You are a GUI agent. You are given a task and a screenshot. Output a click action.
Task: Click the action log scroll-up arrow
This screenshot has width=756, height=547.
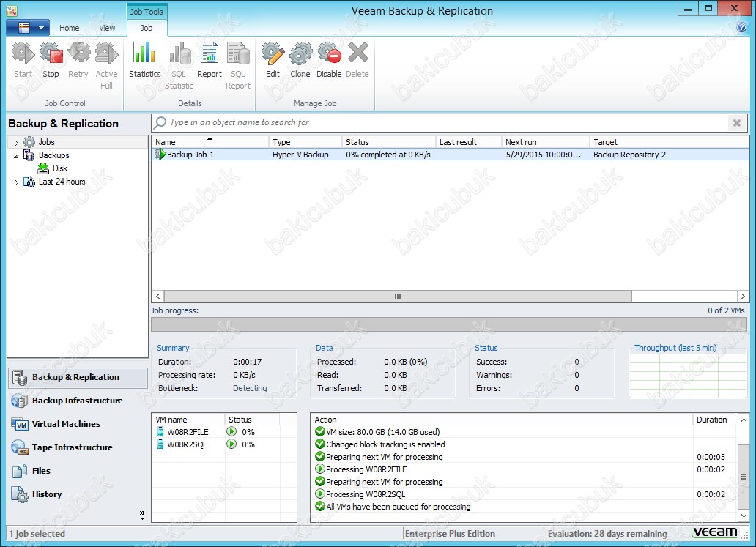tap(744, 420)
